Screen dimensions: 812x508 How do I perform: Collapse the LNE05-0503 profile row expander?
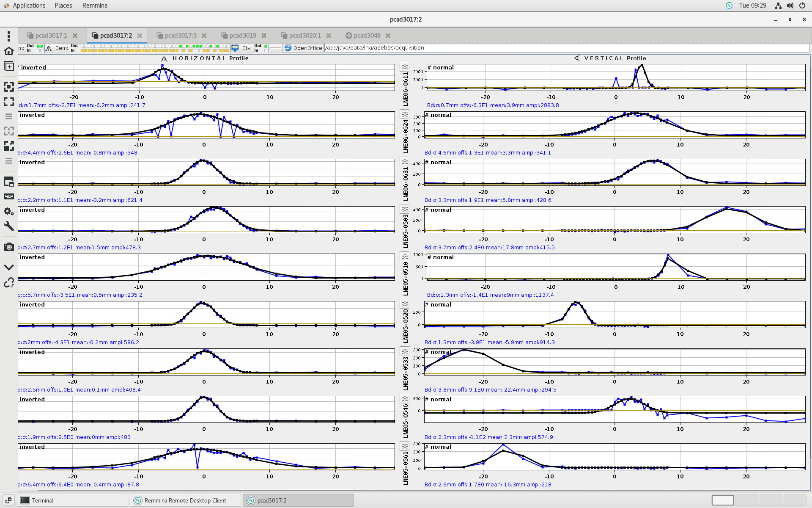[x=405, y=209]
